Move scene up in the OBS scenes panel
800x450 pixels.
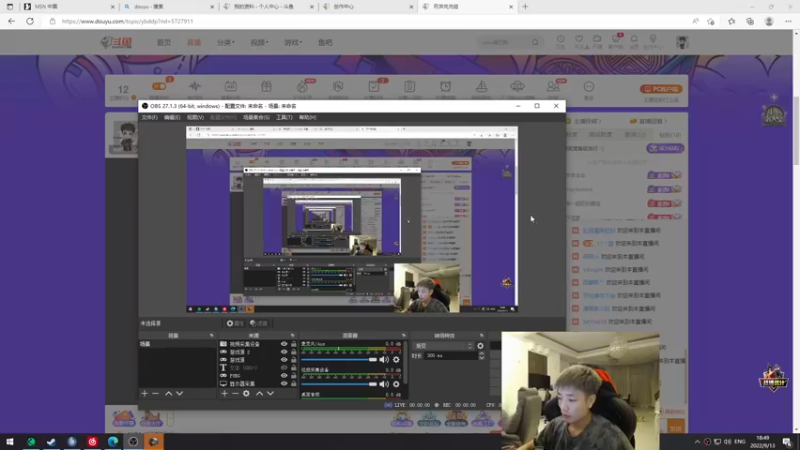click(168, 393)
